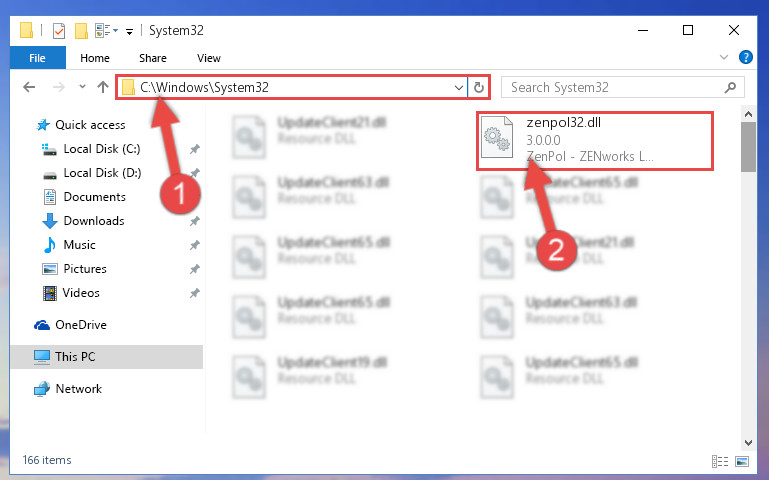The height and width of the screenshot is (480, 769).
Task: Open the Help question mark icon
Action: [x=745, y=57]
